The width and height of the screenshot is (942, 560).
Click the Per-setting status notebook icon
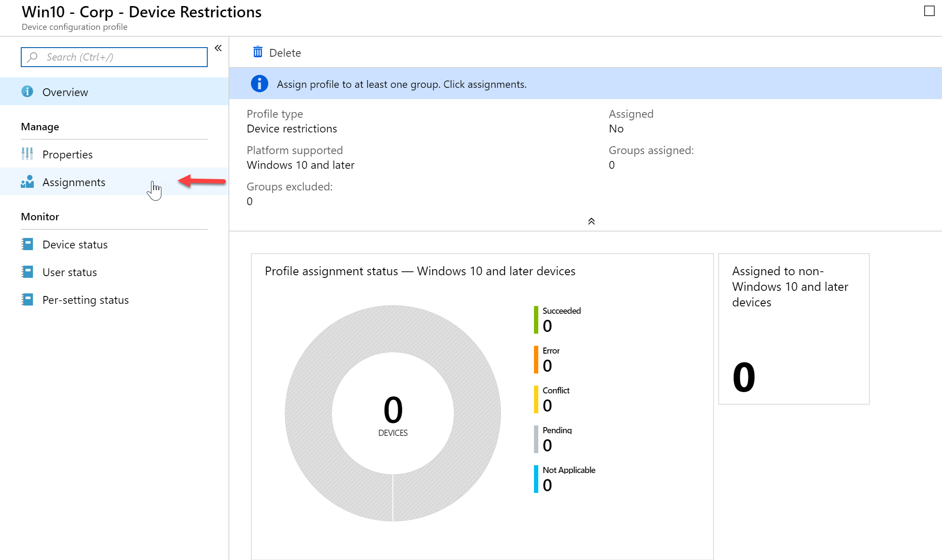pos(27,299)
